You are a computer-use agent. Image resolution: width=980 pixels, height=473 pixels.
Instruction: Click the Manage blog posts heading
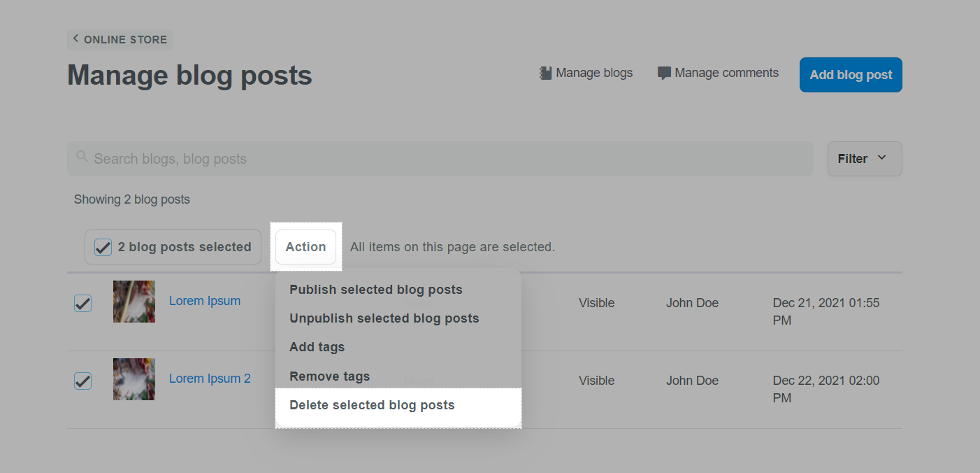click(x=189, y=76)
